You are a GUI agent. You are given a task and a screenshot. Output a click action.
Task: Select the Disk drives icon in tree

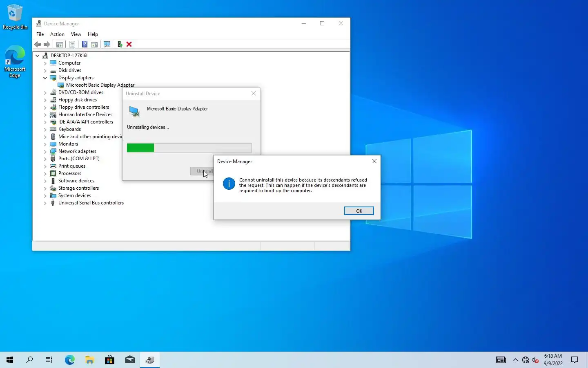click(x=53, y=70)
